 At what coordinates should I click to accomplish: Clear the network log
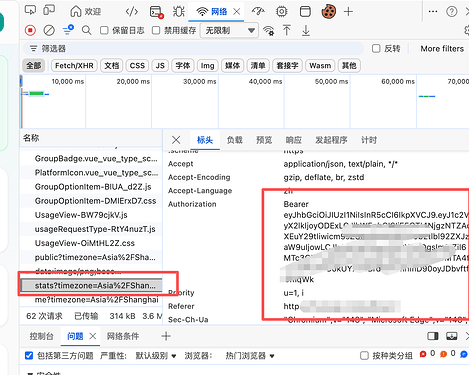coord(49,30)
